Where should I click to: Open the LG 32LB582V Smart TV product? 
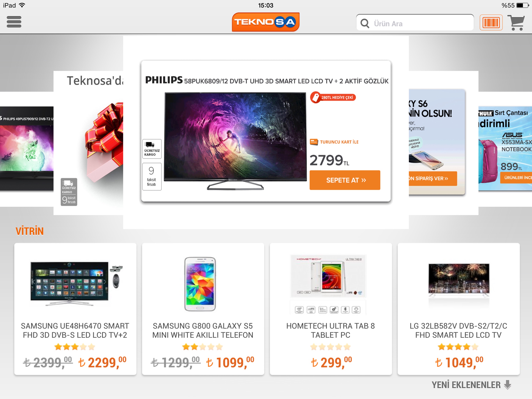[x=458, y=309]
